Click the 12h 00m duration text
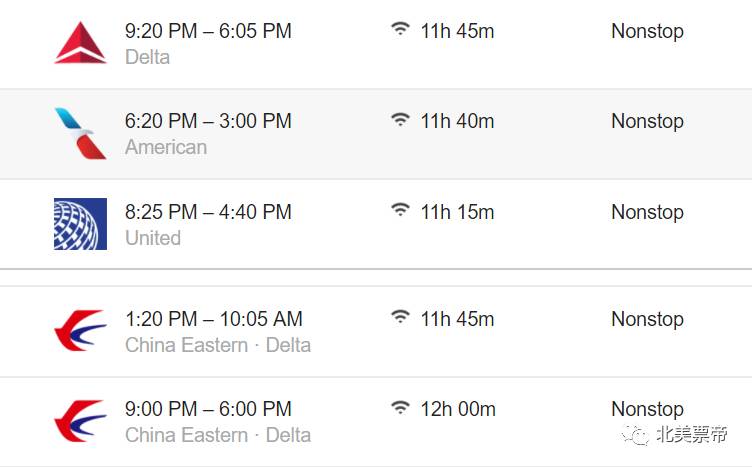 pos(458,409)
